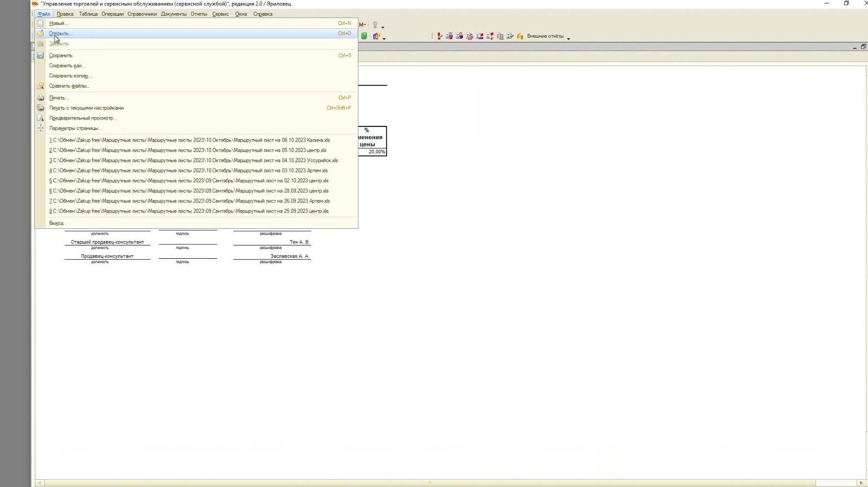Click the blue-yellow books icon in toolbar
This screenshot has height=487, width=868.
click(x=376, y=36)
